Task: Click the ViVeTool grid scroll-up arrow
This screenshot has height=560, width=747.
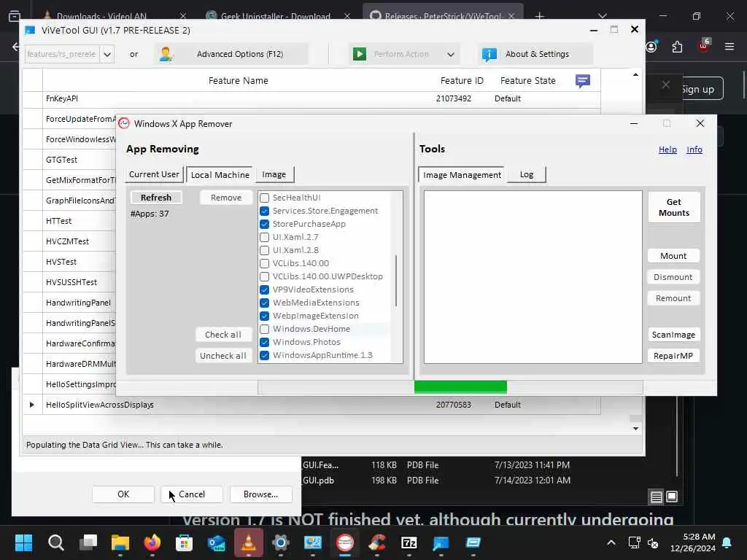Action: click(x=635, y=75)
